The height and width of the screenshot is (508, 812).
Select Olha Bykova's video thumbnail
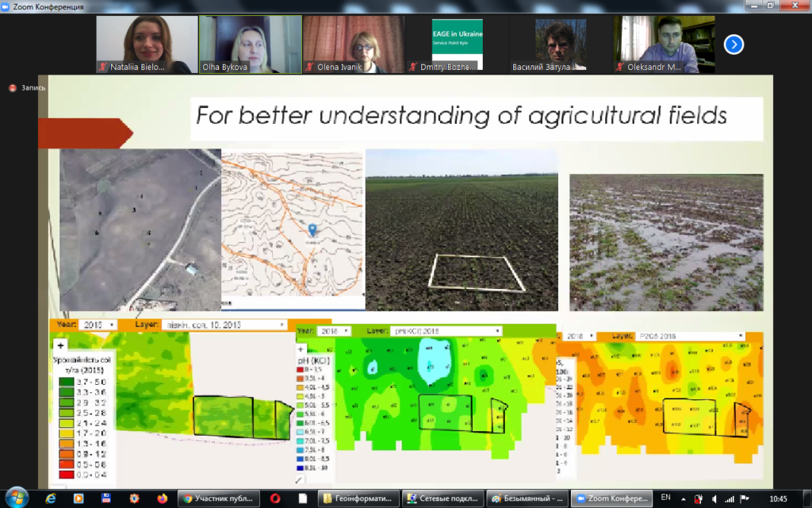pyautogui.click(x=250, y=44)
